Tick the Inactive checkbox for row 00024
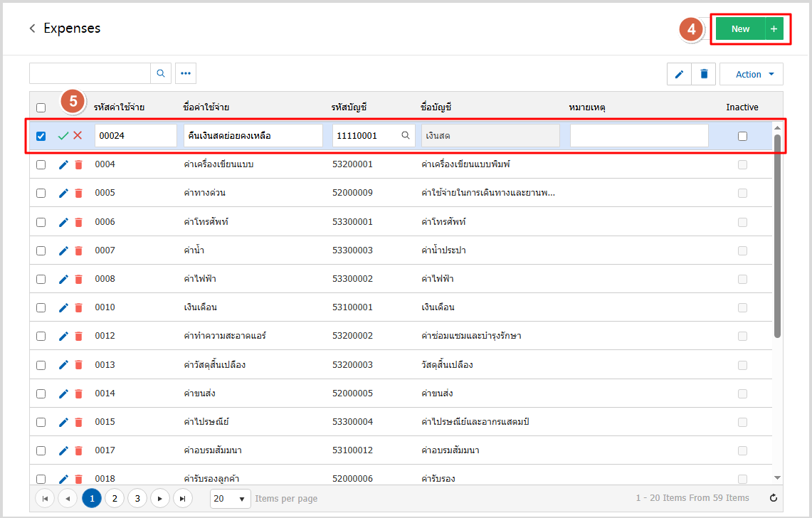Viewport: 812px width, 518px height. [x=742, y=136]
